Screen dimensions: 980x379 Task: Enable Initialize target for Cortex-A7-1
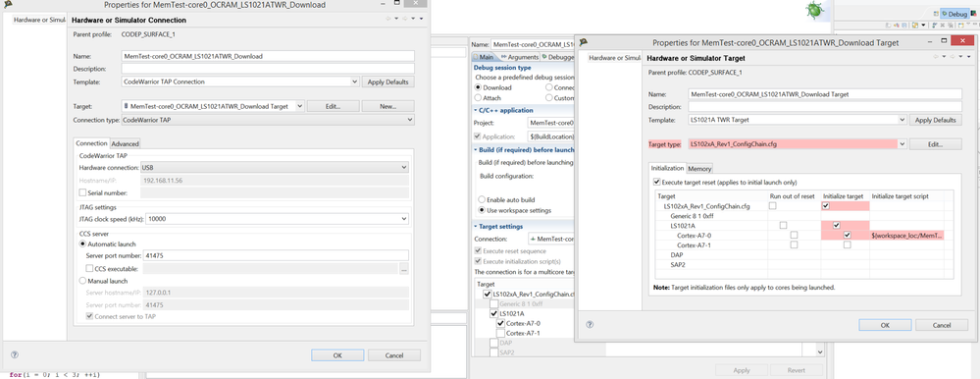click(847, 244)
